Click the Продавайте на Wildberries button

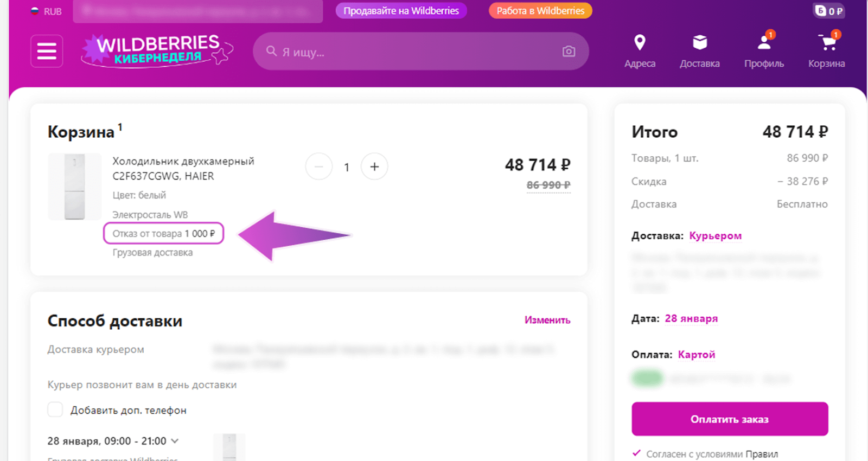pos(401,11)
